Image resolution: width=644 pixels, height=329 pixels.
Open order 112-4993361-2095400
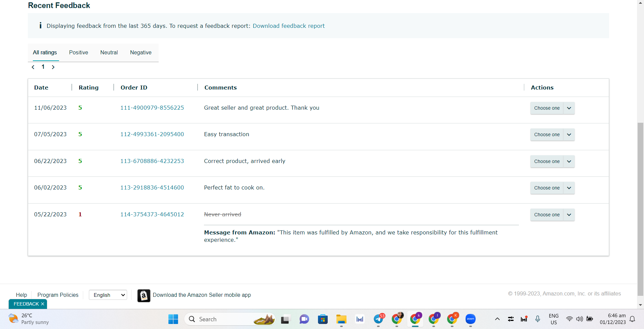tap(152, 134)
